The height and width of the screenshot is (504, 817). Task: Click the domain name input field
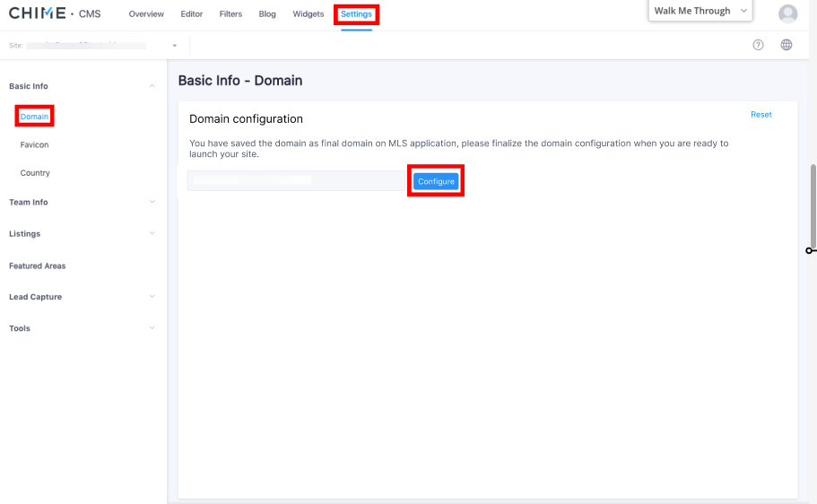[x=297, y=180]
